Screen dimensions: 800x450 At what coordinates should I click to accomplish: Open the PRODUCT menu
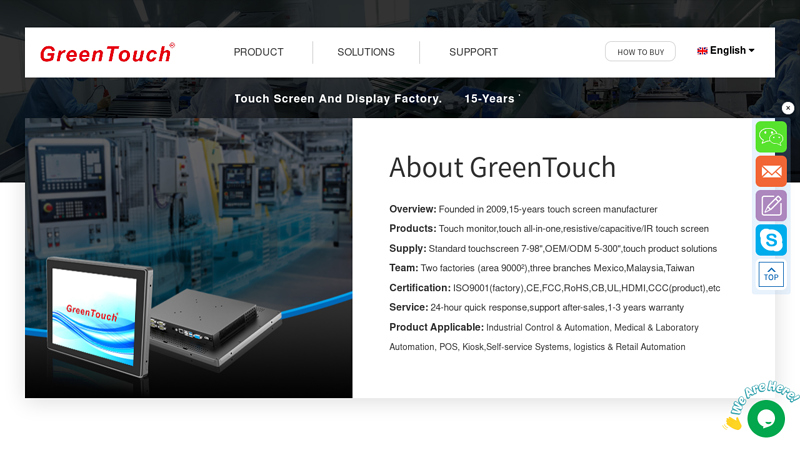(259, 52)
